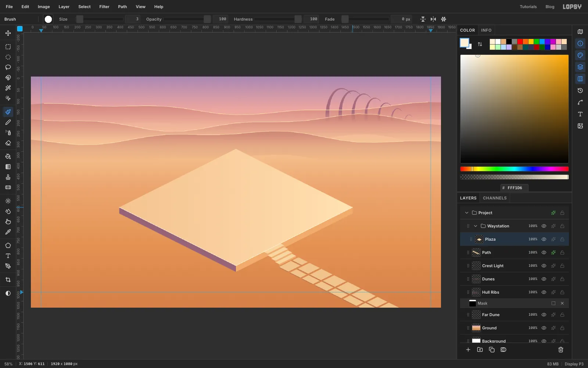Open the File menu

pyautogui.click(x=9, y=7)
